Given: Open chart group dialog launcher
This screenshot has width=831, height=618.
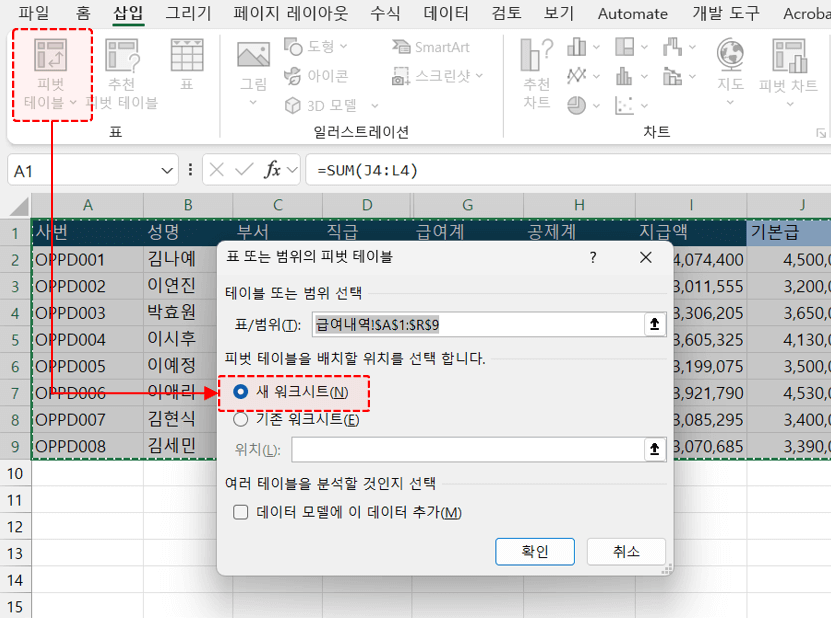Looking at the screenshot, I should [x=821, y=133].
